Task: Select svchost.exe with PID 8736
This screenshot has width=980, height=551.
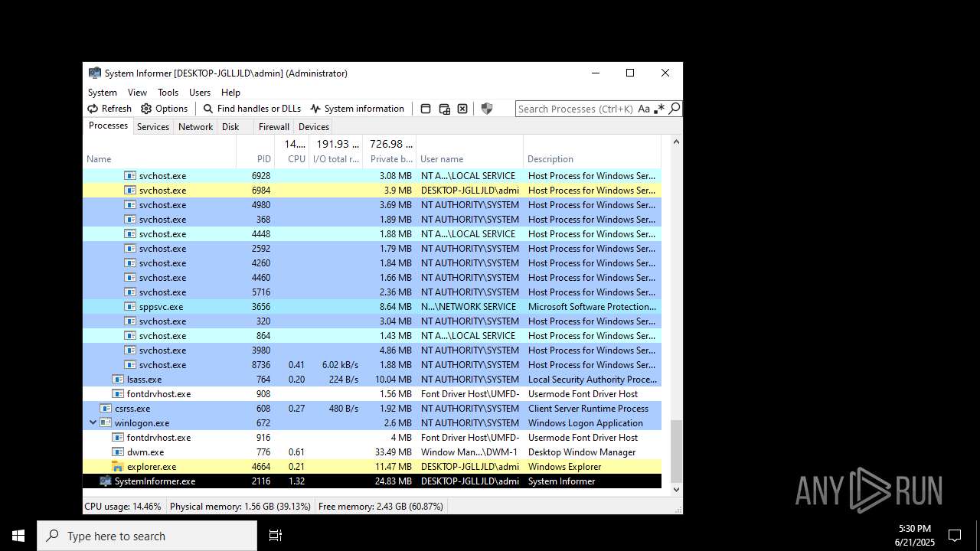Action: pyautogui.click(x=372, y=365)
